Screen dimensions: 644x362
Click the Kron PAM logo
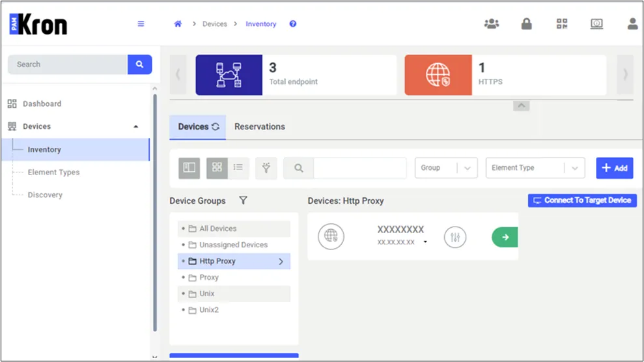pyautogui.click(x=38, y=24)
